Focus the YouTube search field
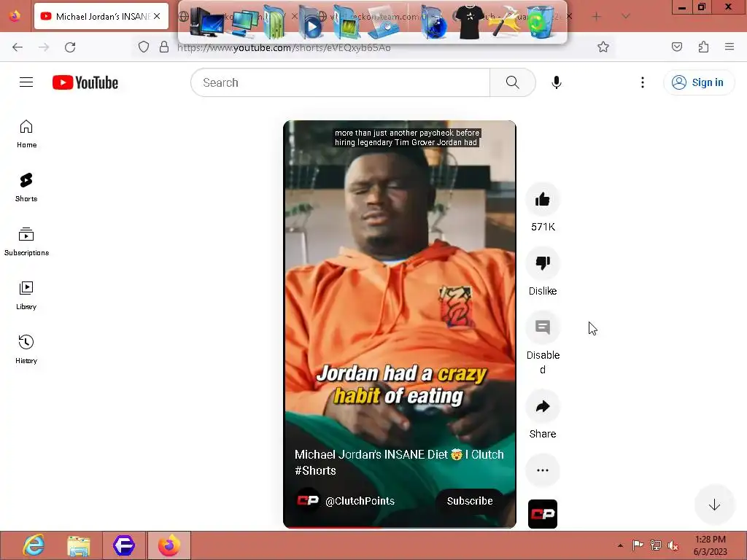 [x=340, y=82]
